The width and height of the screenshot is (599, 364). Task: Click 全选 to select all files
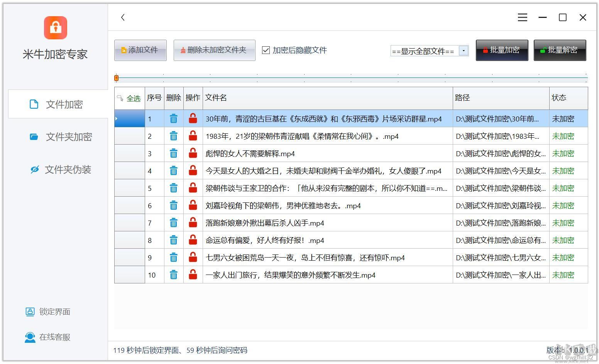134,98
